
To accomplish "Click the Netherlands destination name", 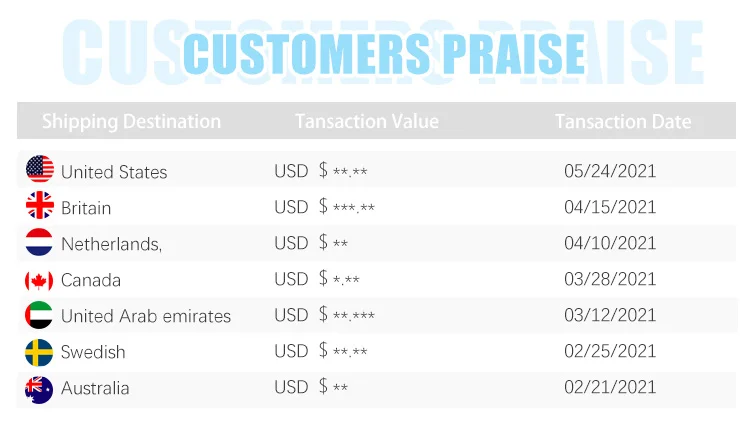I will 111,244.
